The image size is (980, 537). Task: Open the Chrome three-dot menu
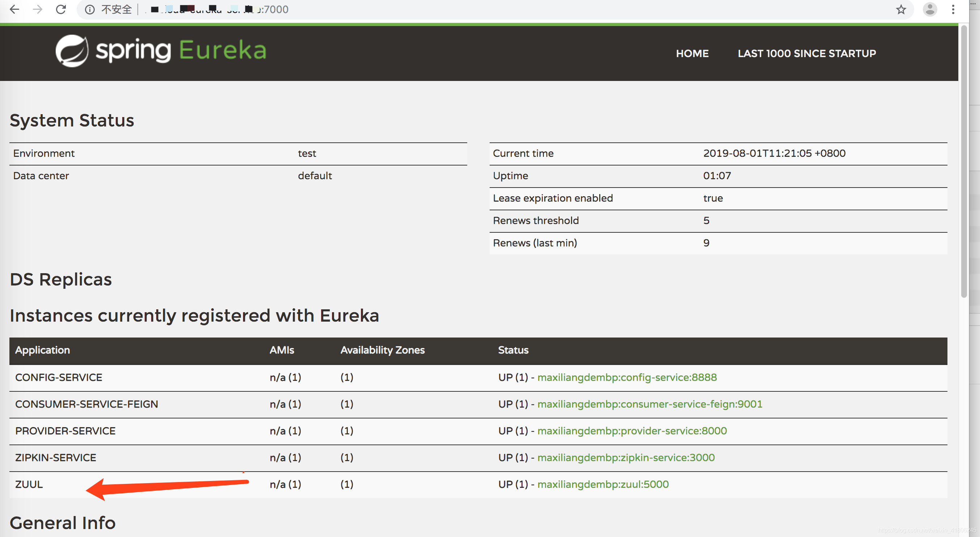click(x=953, y=9)
